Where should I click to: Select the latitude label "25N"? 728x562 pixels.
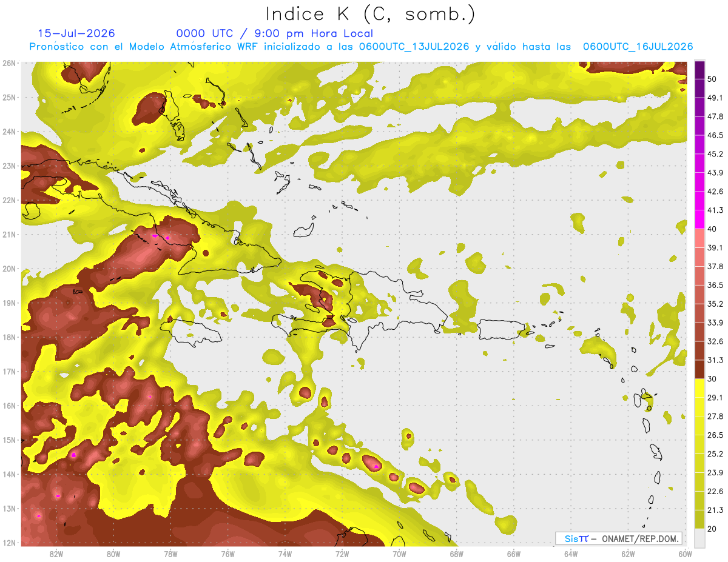click(9, 97)
